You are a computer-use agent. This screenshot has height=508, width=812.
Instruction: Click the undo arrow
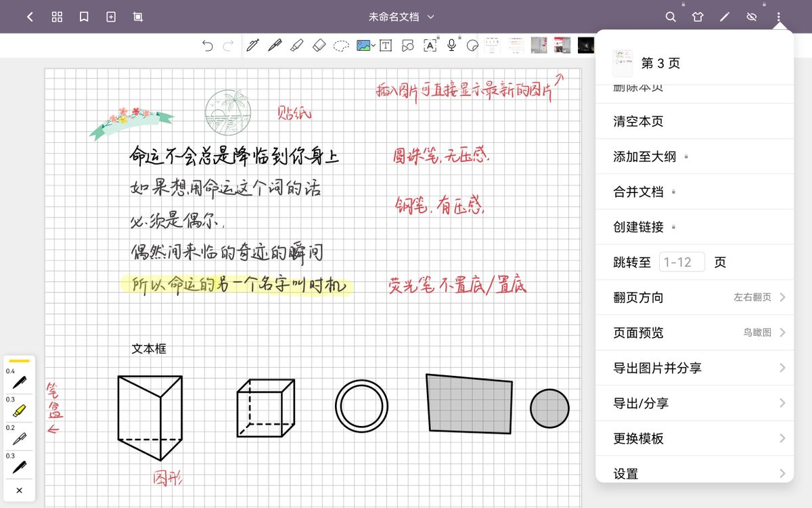(208, 45)
